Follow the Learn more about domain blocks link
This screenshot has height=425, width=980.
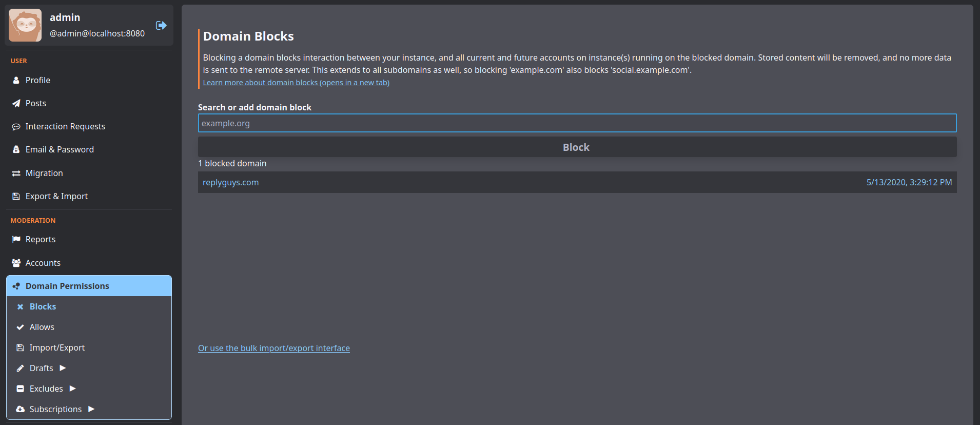[x=296, y=83]
